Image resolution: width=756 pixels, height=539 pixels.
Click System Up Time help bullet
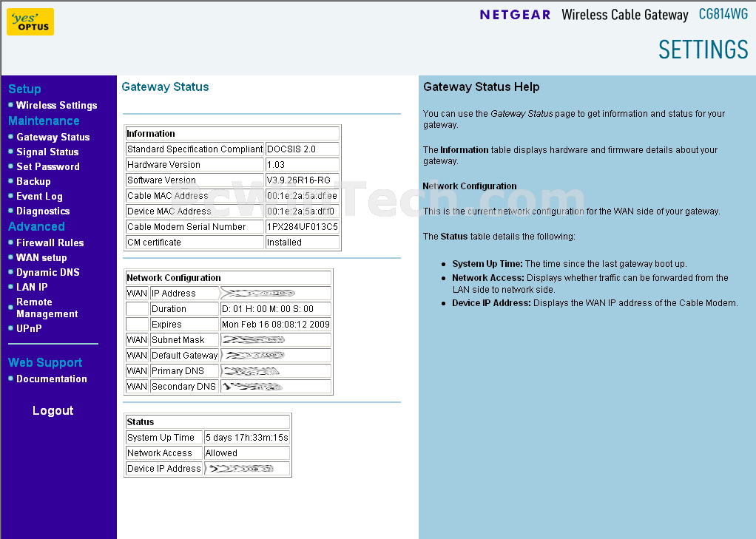(570, 264)
